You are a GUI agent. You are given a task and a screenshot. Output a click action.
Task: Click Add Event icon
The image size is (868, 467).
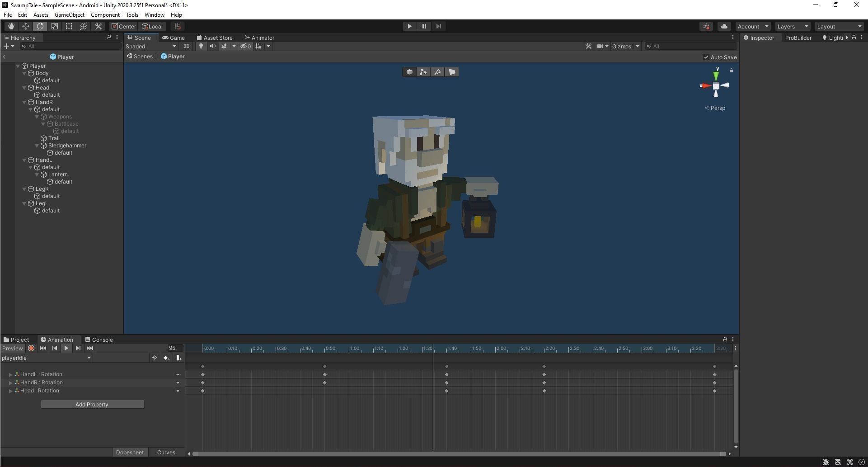click(179, 358)
